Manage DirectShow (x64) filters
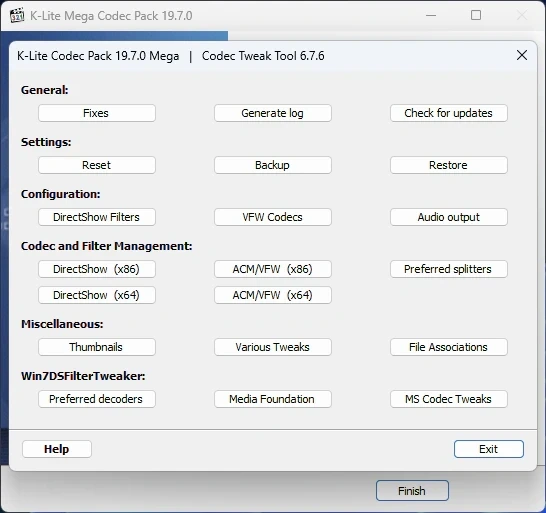This screenshot has width=546, height=513. [97, 295]
